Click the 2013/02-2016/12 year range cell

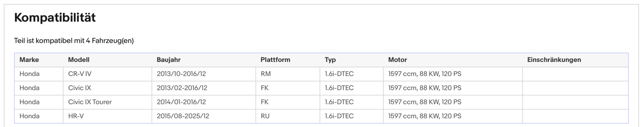tap(204, 88)
